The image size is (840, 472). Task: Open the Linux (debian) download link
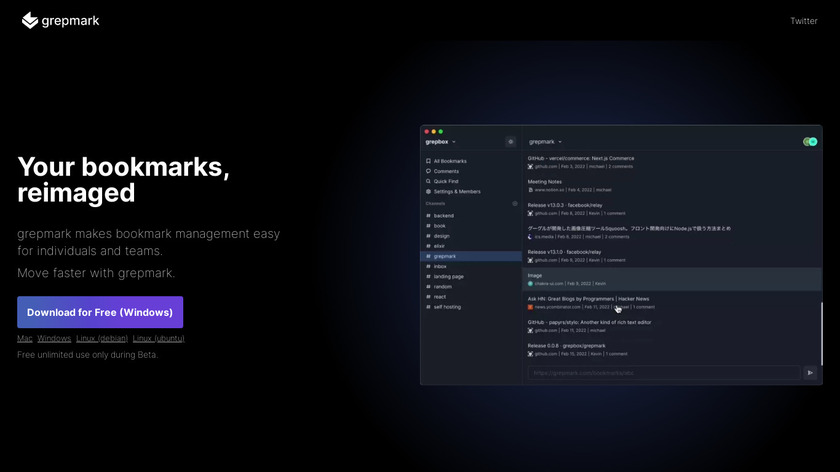[x=102, y=339]
